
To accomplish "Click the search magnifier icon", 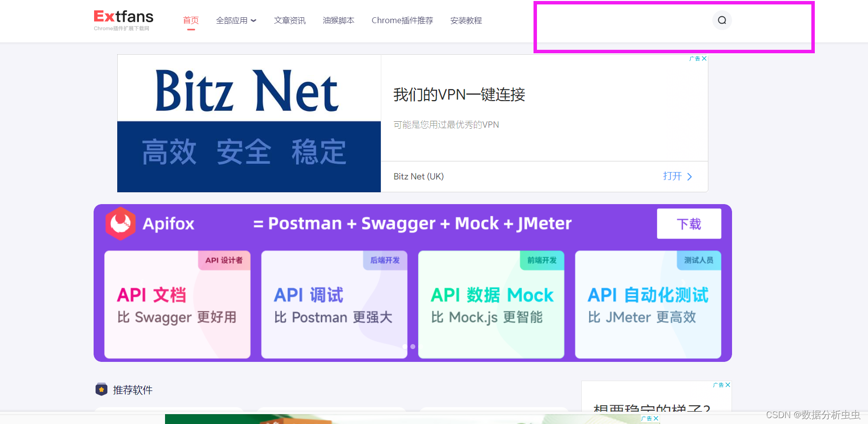I will pos(722,20).
